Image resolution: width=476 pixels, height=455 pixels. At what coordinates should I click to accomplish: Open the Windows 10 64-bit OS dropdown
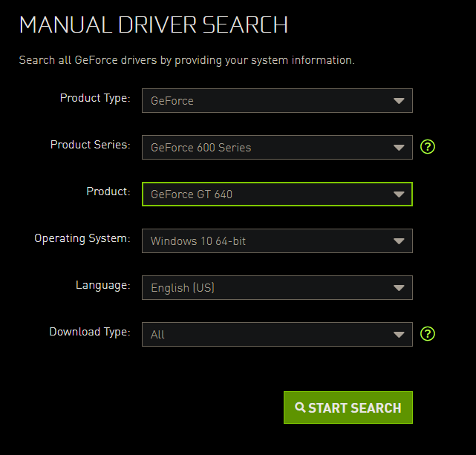coord(276,241)
